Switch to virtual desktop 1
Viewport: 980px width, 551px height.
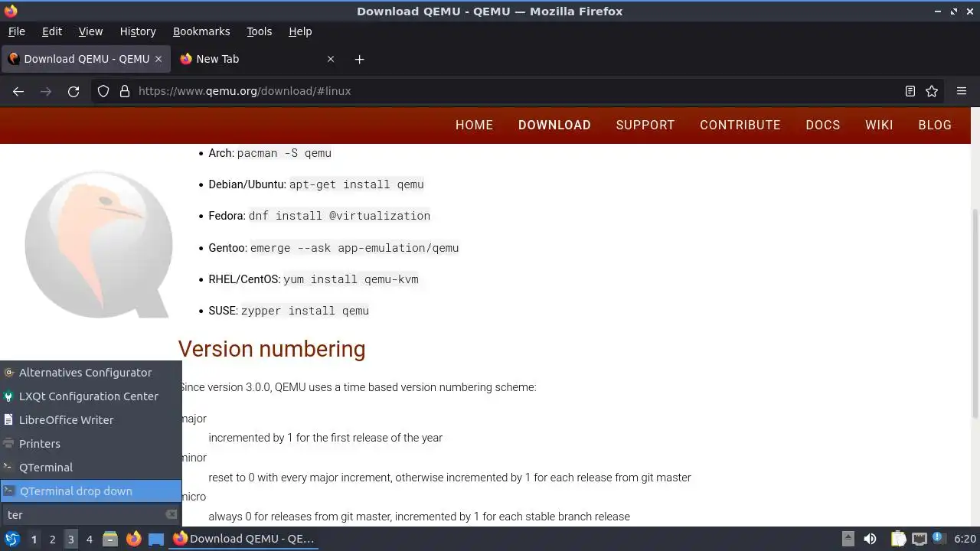click(34, 540)
